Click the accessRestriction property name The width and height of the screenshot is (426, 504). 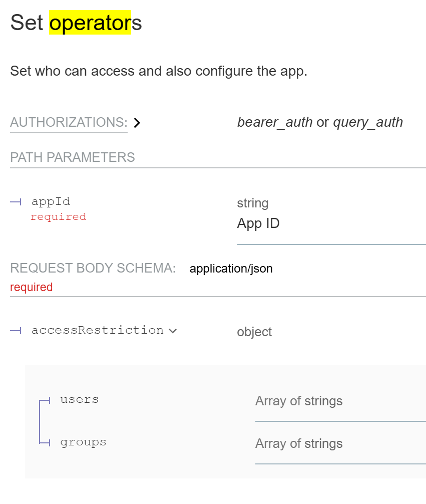(x=98, y=330)
